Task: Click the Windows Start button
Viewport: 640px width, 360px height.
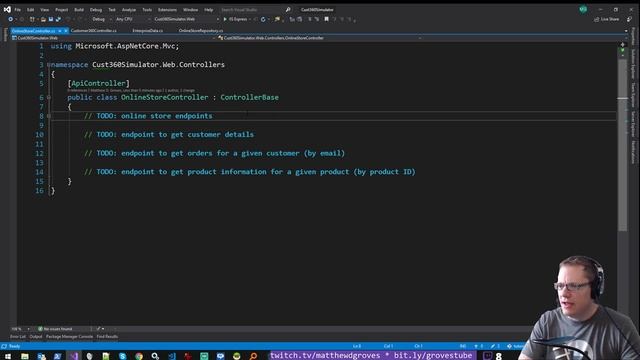Action: (x=8, y=356)
